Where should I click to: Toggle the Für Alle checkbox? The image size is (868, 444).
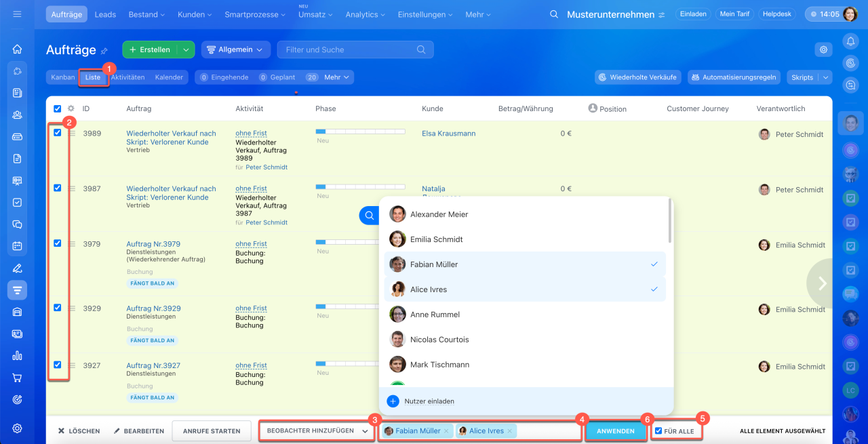(x=658, y=431)
